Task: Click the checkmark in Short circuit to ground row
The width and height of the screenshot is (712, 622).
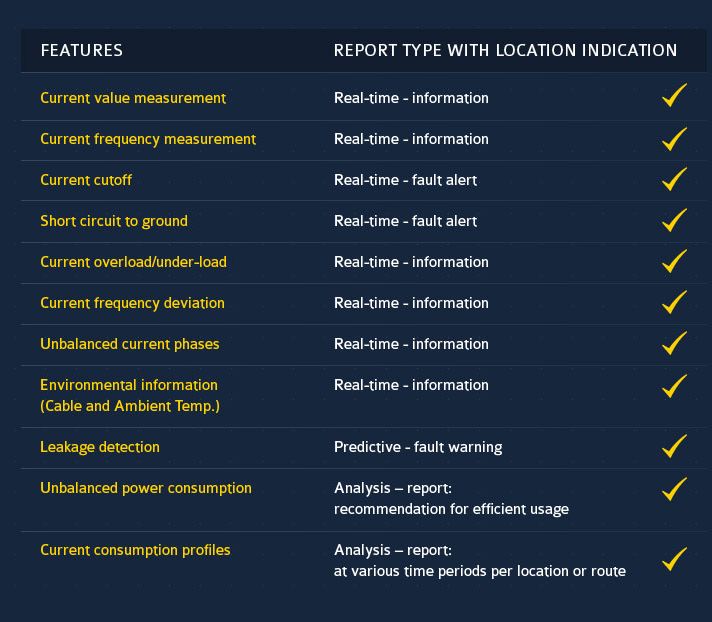Action: click(674, 220)
